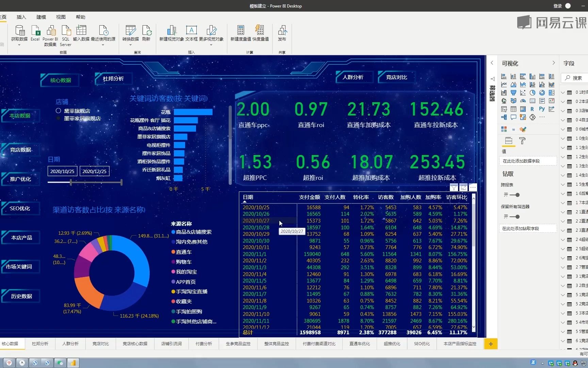Viewport: 588px width, 368px height.
Task: Click the 获取数据 (Get Data) icon
Action: click(20, 31)
